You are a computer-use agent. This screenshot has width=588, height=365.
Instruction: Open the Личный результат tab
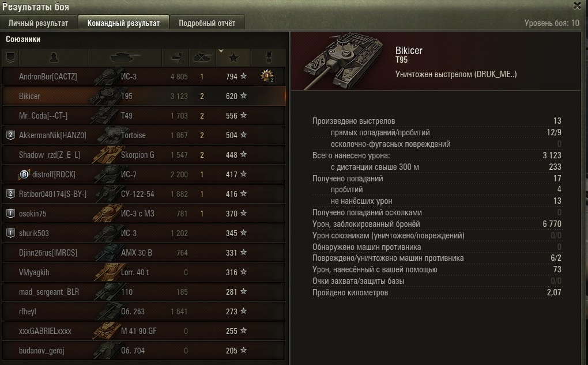click(38, 23)
